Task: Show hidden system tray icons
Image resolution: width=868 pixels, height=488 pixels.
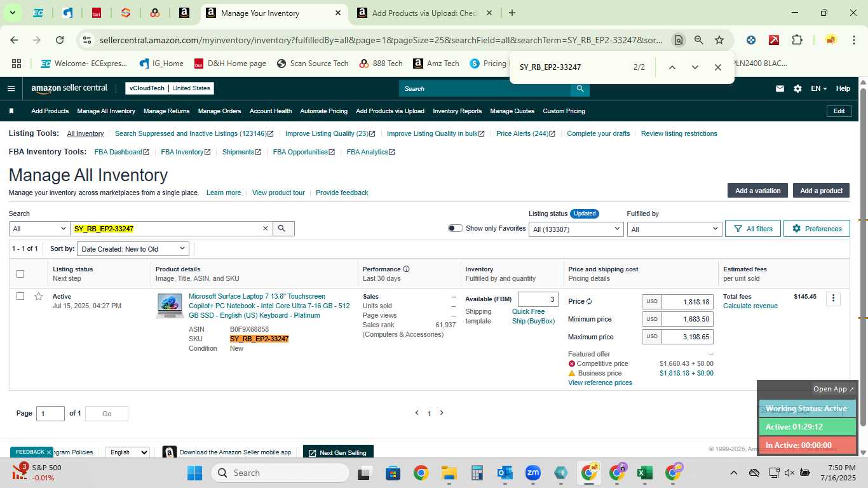Action: point(733,473)
